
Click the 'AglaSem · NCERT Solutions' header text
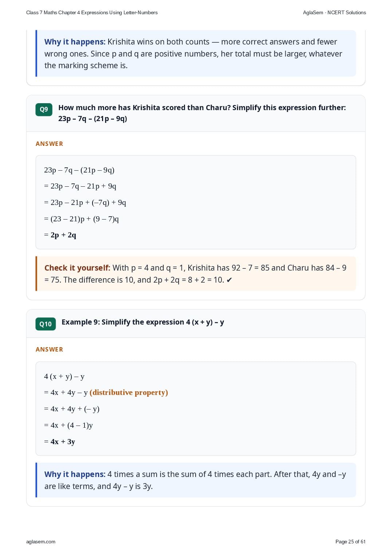pos(334,12)
